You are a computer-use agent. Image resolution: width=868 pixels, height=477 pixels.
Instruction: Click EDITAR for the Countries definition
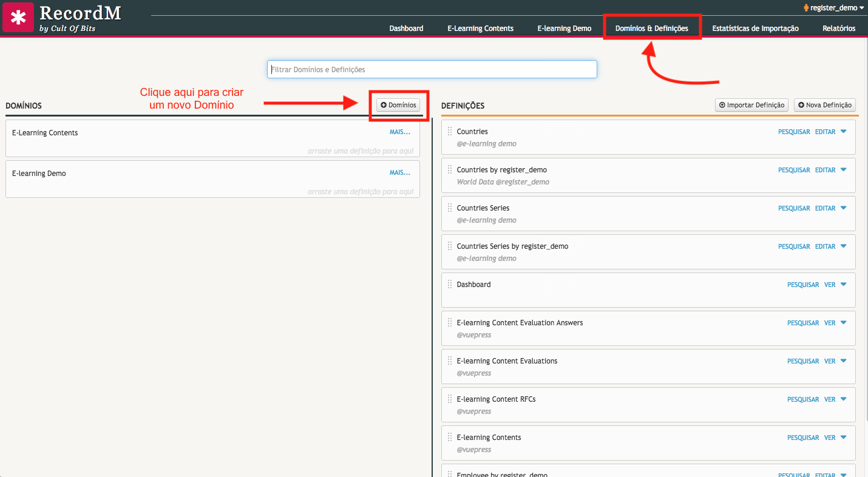(826, 132)
